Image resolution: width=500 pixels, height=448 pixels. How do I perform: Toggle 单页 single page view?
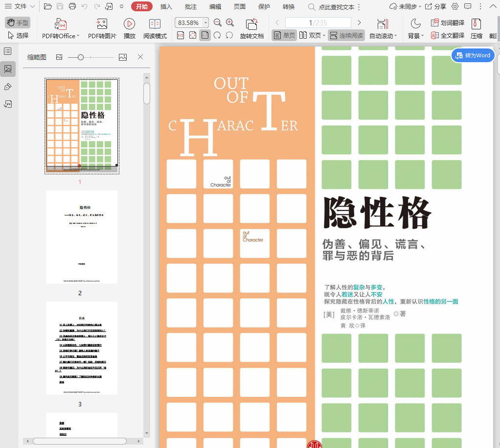click(x=284, y=35)
